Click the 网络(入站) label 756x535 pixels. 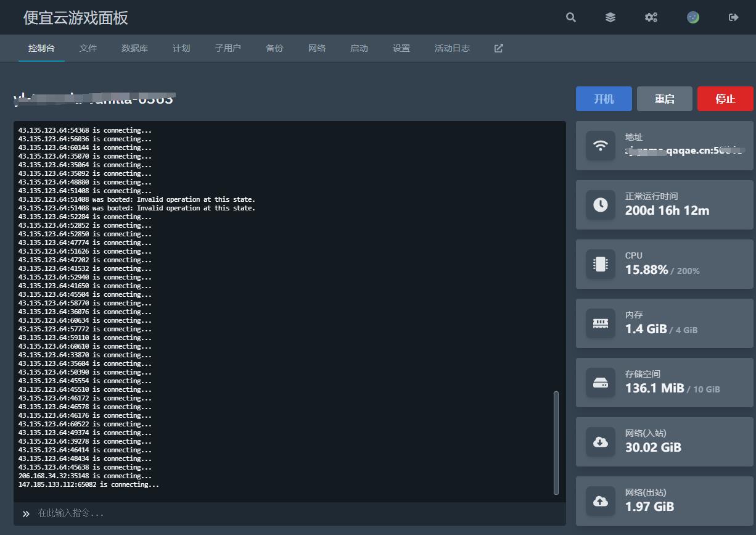pos(646,433)
